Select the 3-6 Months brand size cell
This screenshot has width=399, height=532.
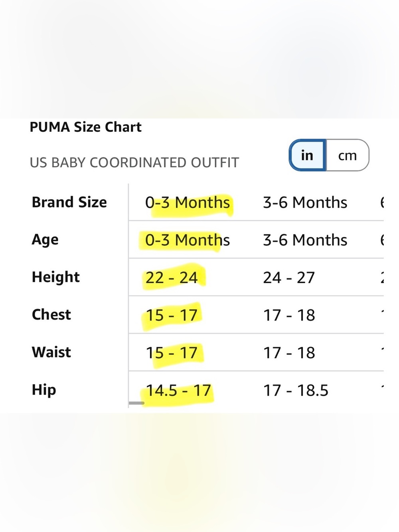click(305, 203)
